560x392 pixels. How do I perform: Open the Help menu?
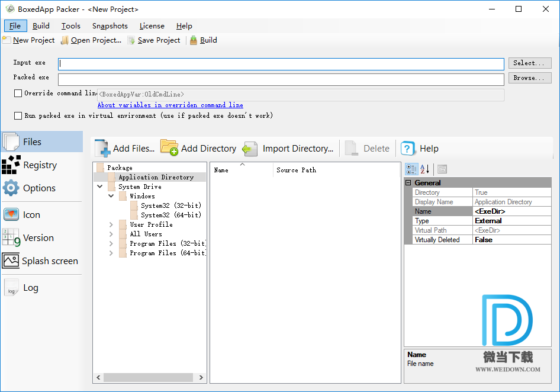point(184,25)
